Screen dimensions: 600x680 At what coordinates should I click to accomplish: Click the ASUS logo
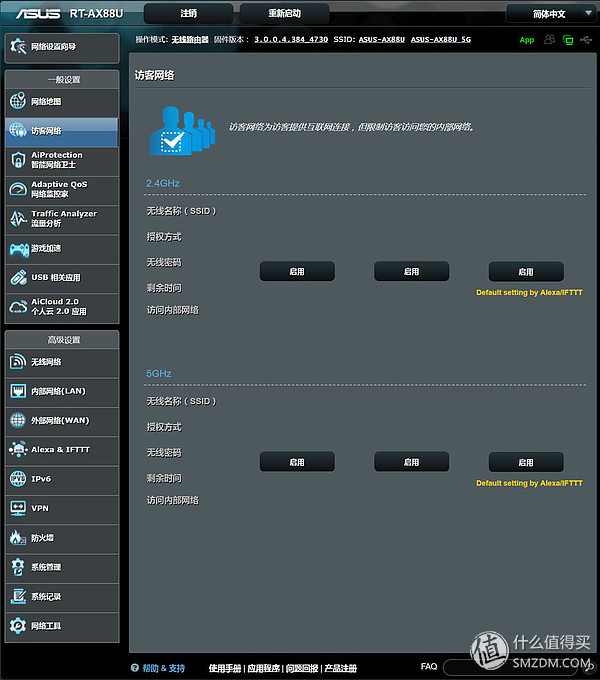[38, 14]
